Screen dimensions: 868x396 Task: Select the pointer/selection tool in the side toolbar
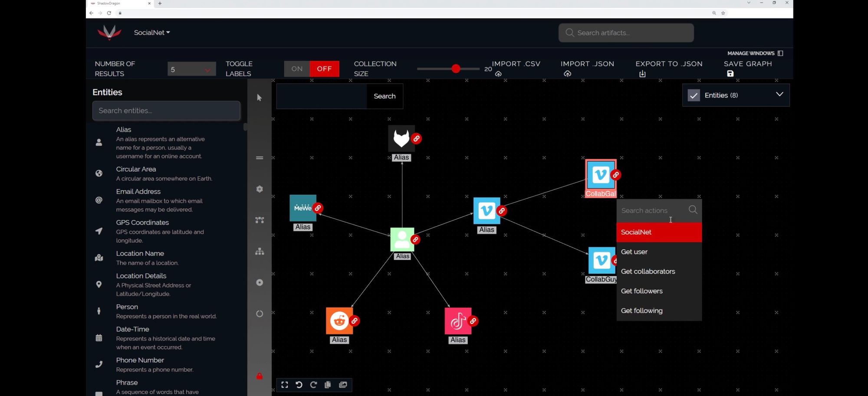(259, 98)
